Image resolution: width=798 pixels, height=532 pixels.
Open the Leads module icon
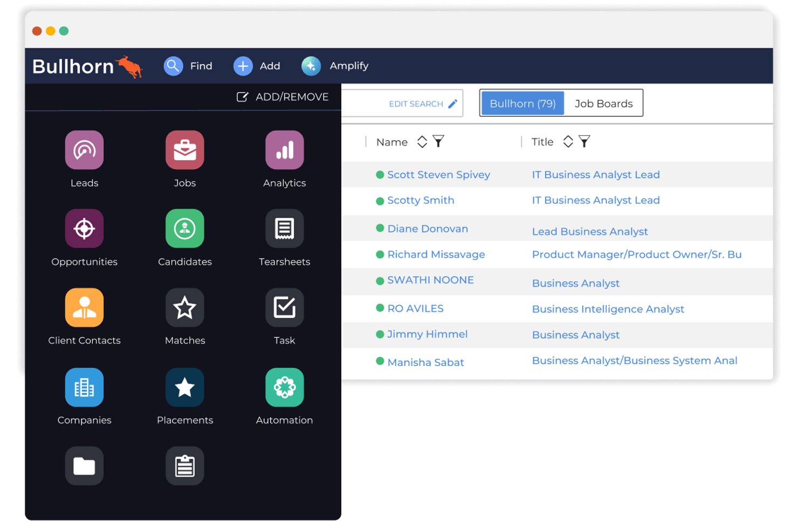84,150
